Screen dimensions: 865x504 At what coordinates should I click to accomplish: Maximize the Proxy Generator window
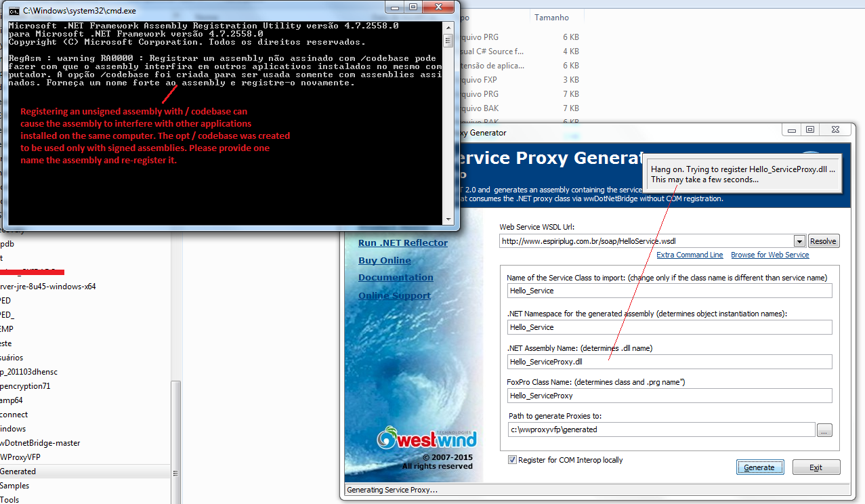pos(810,129)
